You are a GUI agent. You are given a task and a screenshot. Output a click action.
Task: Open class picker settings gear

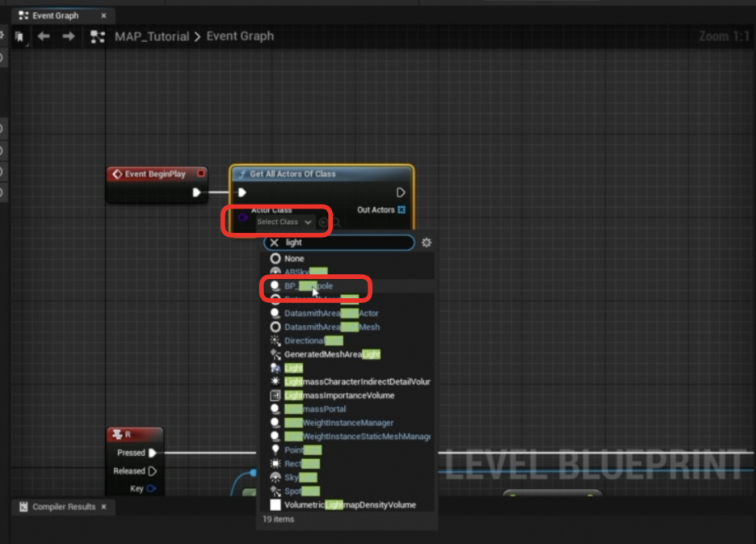426,242
